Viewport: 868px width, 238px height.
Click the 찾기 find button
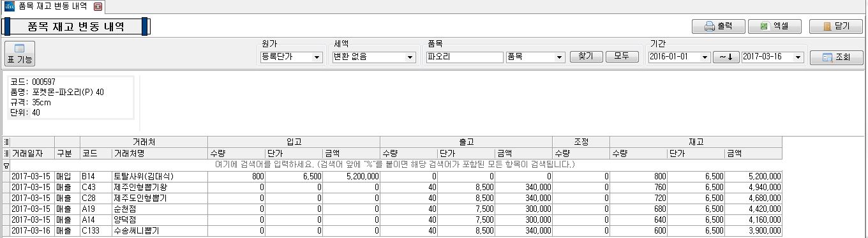pos(586,56)
